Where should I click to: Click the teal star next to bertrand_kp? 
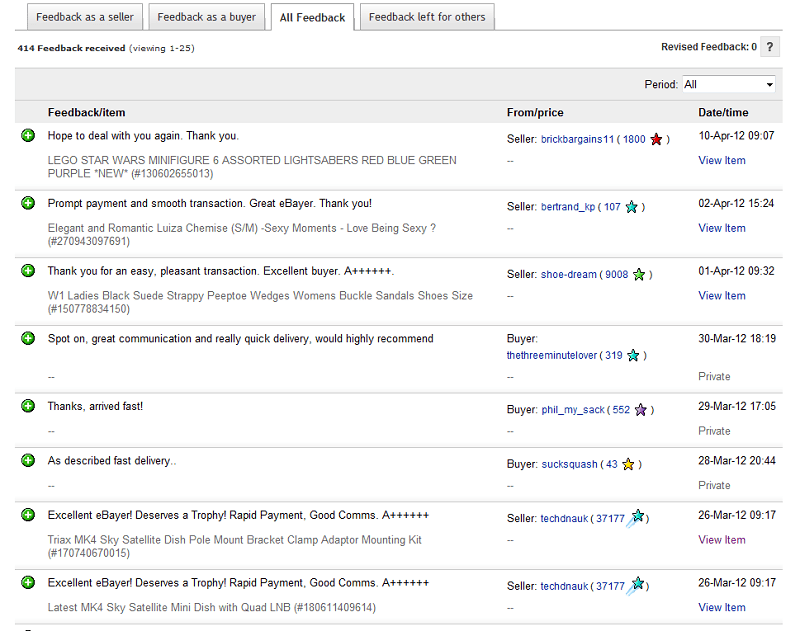coord(631,207)
